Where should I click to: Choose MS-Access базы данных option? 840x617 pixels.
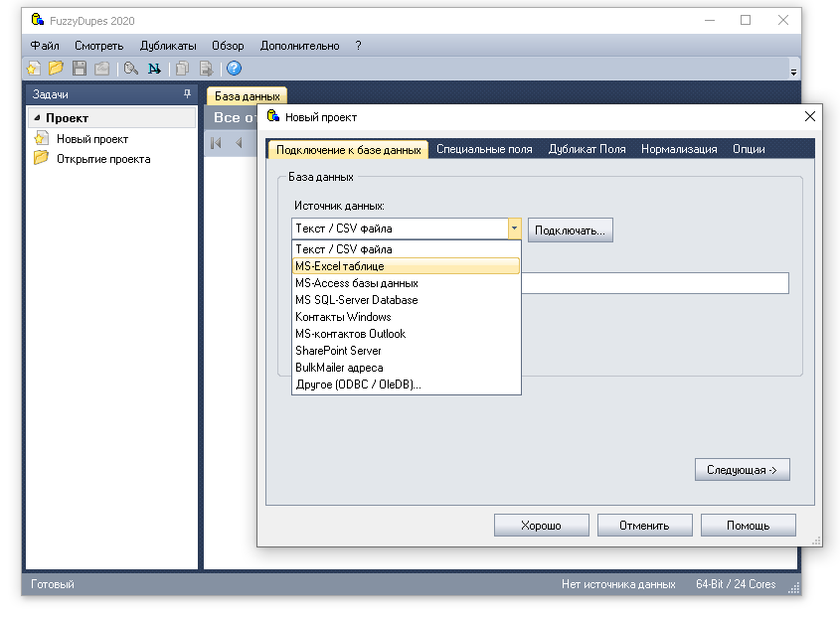(x=406, y=283)
